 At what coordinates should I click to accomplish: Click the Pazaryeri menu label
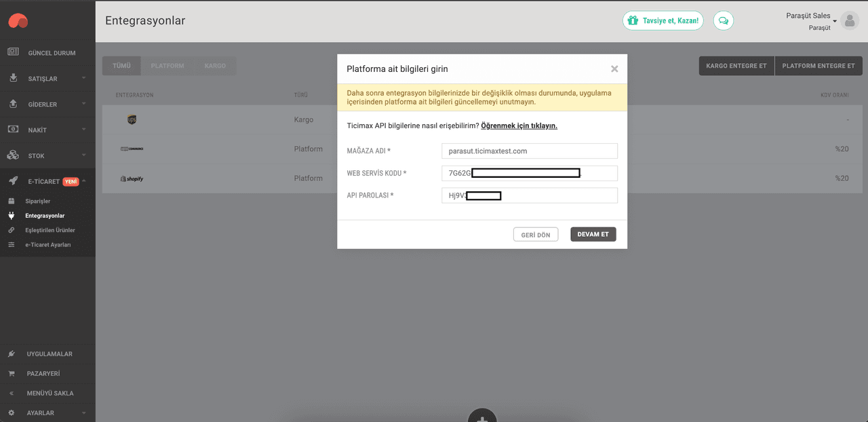43,373
